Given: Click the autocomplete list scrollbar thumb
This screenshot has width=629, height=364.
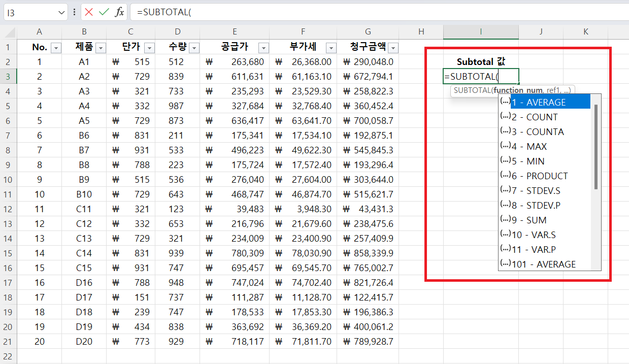Looking at the screenshot, I should (x=596, y=147).
